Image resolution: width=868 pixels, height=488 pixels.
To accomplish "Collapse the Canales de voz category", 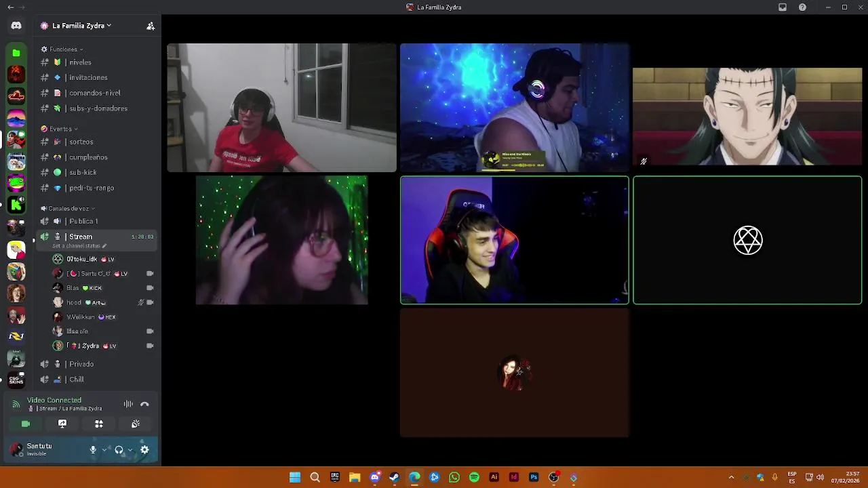I will point(68,209).
